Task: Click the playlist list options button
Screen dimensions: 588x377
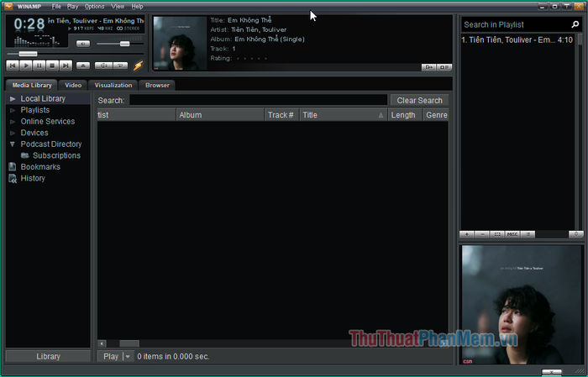Action: point(528,234)
